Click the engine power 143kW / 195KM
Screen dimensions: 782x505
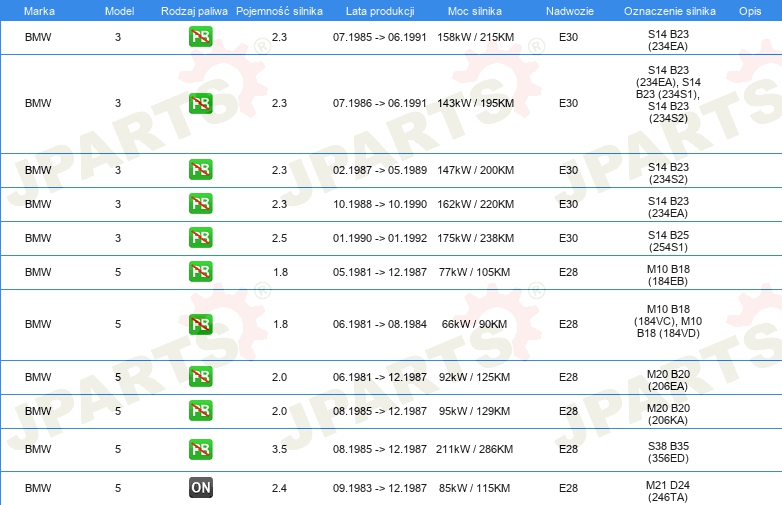click(x=475, y=103)
